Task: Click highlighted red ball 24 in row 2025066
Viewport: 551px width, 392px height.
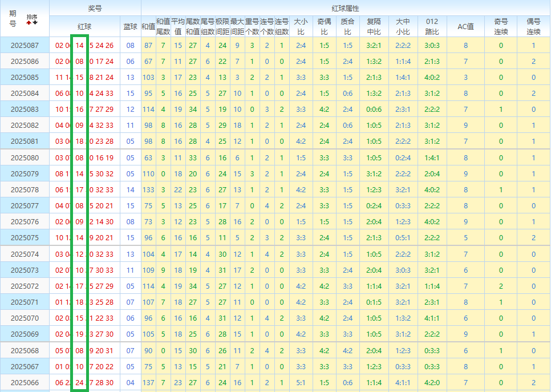Action: click(x=79, y=382)
